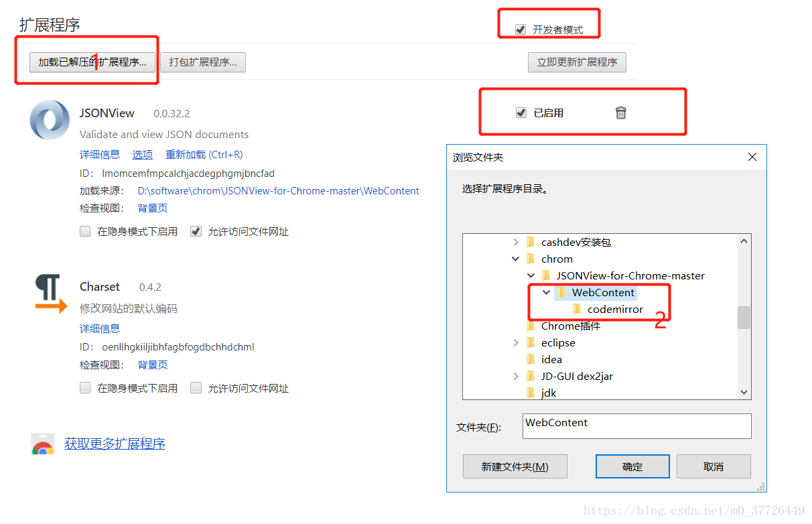812x524 pixels.
Task: Select the eclipse tree item
Action: 558,342
